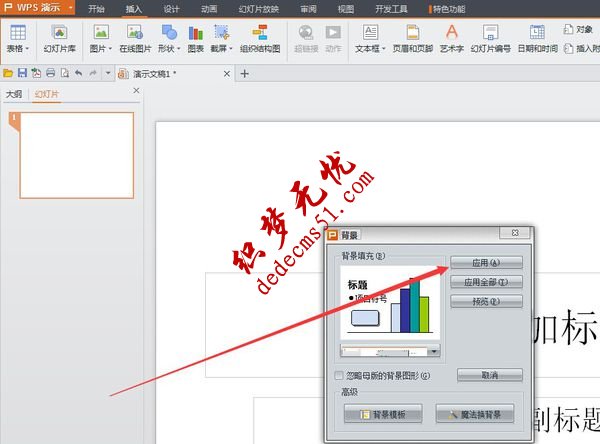Undo the last action

pos(79,73)
